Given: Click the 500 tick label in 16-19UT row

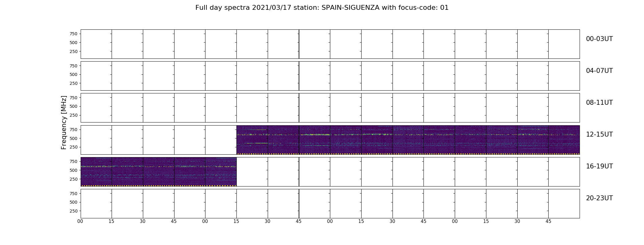Looking at the screenshot, I should (x=74, y=170).
